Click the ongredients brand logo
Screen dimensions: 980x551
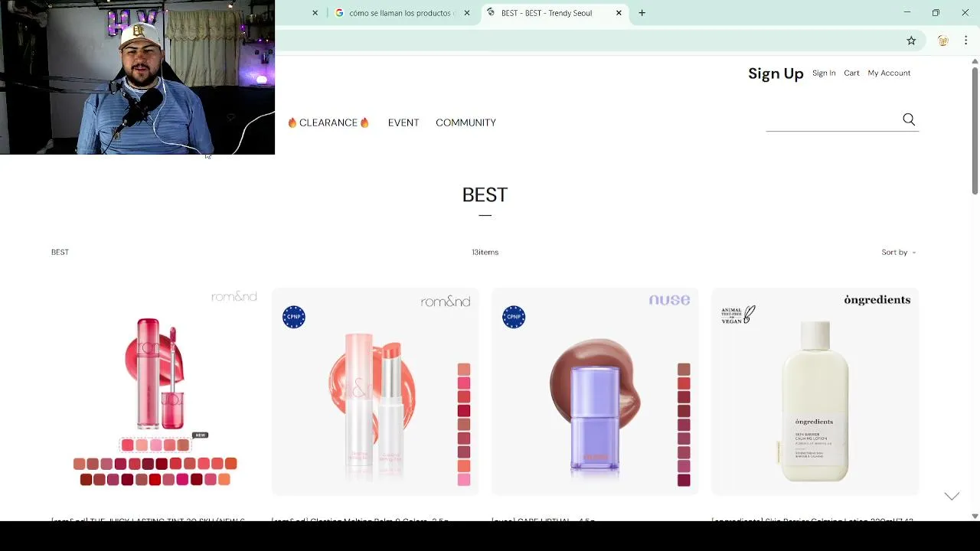[x=877, y=300]
